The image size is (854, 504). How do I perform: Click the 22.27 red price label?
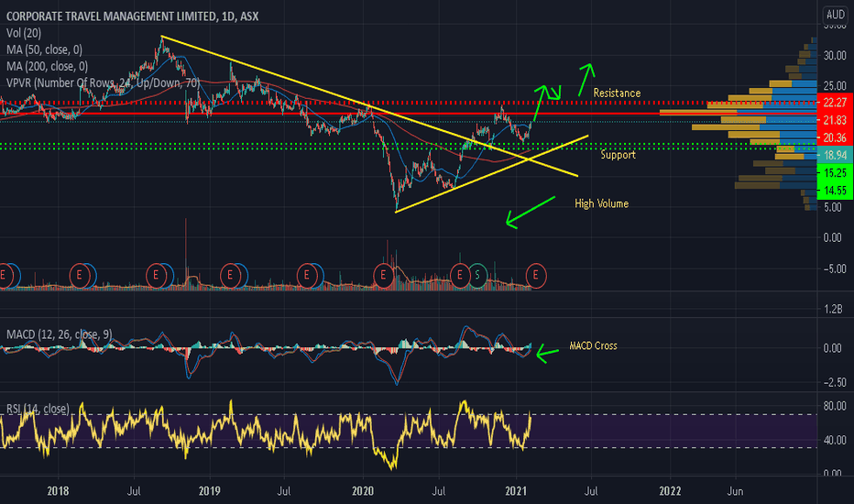click(835, 103)
